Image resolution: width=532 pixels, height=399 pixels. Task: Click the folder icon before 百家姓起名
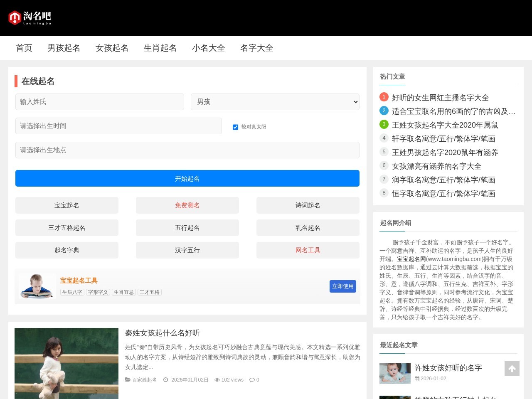tap(128, 379)
